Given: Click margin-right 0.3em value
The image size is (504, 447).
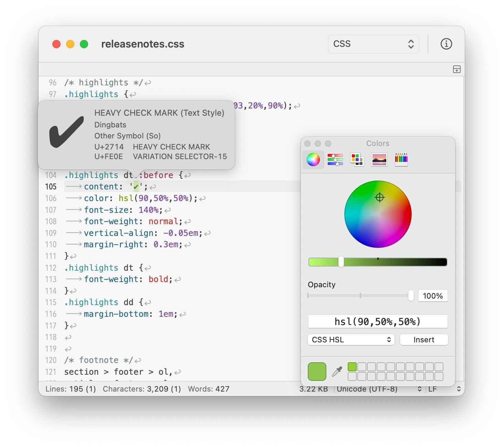Looking at the screenshot, I should [x=166, y=245].
